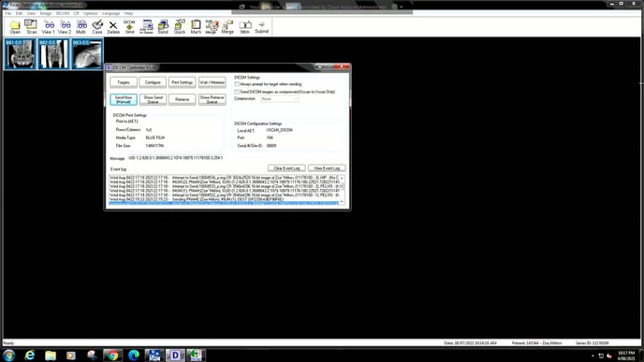This screenshot has height=362, width=644.
Task: Open the Language menu
Action: click(110, 13)
